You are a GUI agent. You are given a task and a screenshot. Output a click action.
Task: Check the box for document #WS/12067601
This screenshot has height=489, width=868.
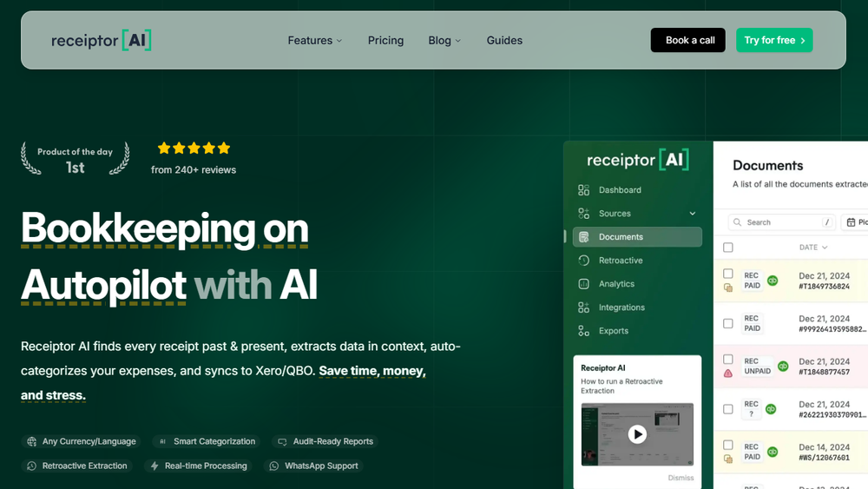click(728, 446)
